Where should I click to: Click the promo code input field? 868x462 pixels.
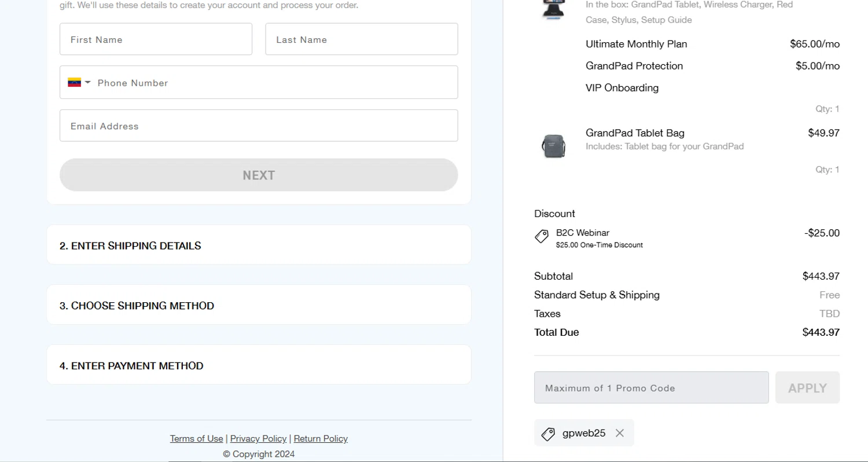pyautogui.click(x=652, y=388)
